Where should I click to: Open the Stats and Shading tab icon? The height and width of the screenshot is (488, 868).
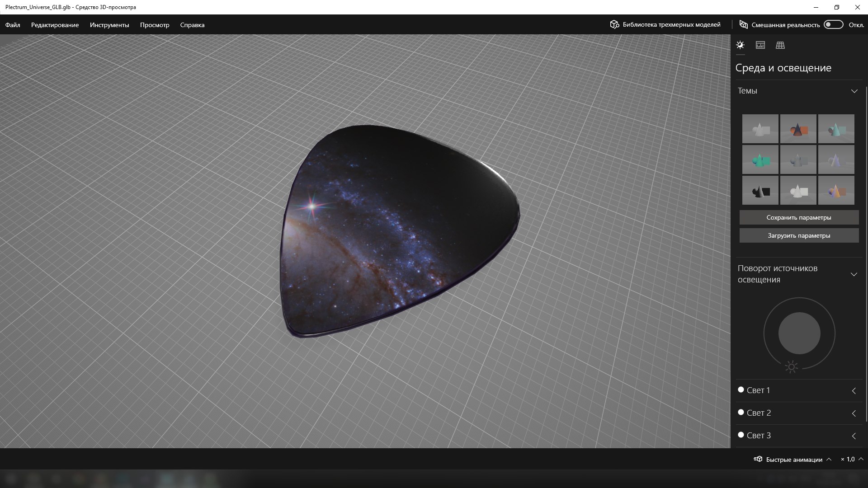coord(760,45)
